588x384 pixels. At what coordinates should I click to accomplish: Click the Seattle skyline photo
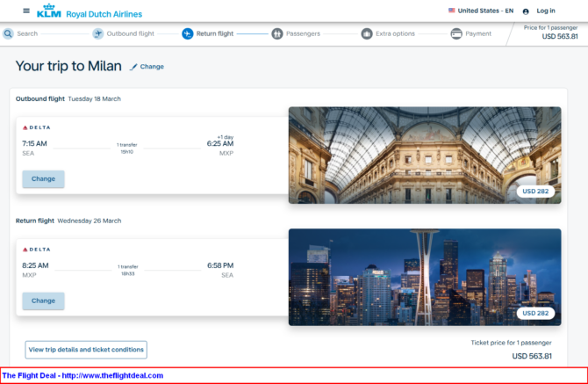point(425,278)
